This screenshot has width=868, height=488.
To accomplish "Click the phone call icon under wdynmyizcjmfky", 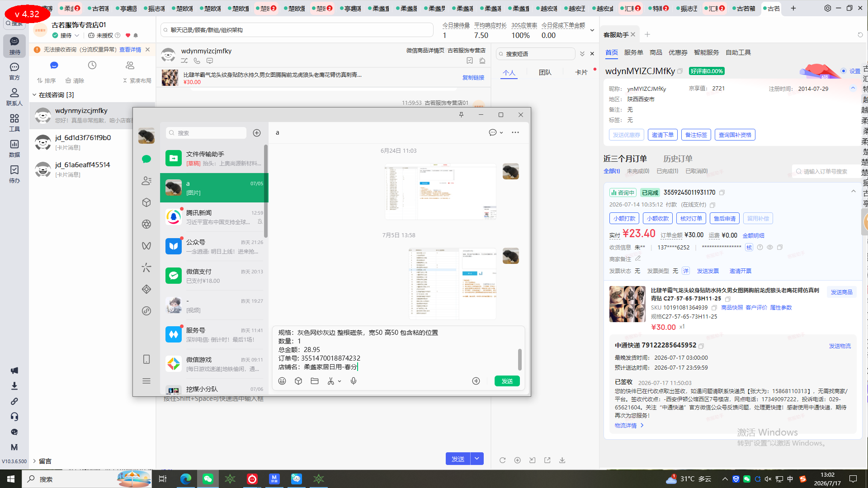I will coord(197,61).
